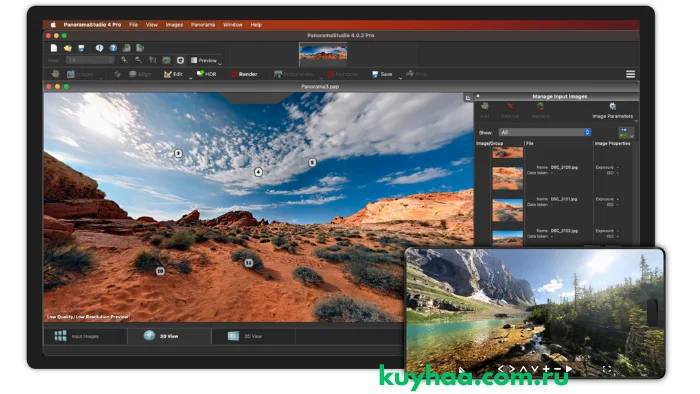Viewport: 700px width, 394px height.
Task: Click the New project document icon
Action: [x=54, y=48]
